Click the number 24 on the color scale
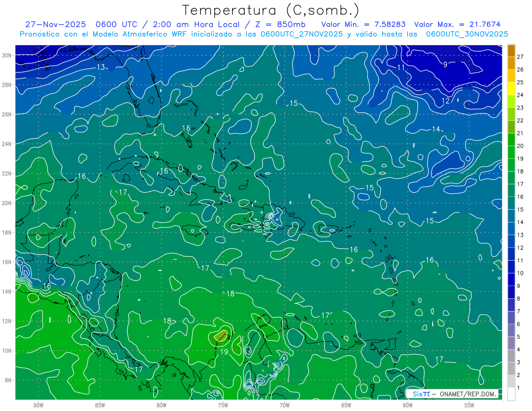The image size is (532, 411). [x=520, y=95]
